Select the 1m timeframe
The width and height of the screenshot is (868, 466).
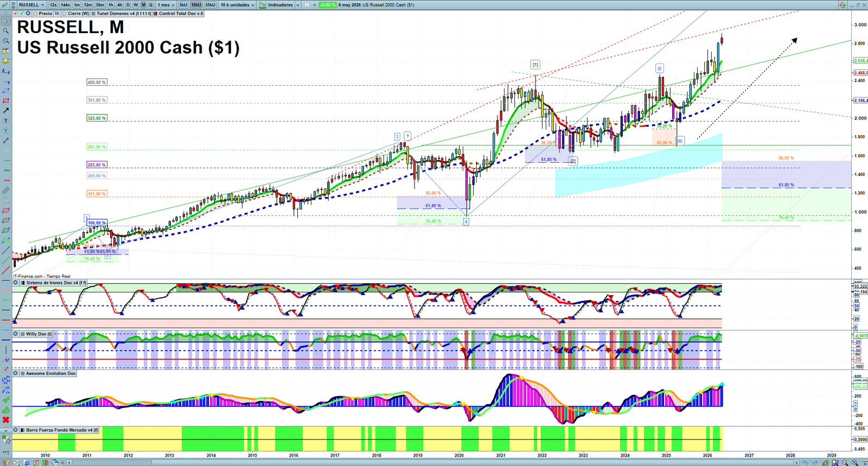[77, 5]
